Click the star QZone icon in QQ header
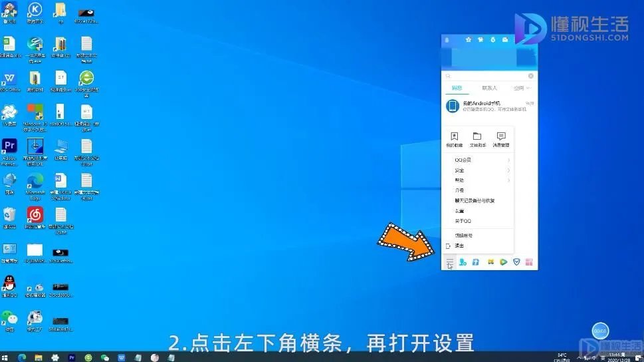The width and height of the screenshot is (644, 362). pos(469,39)
